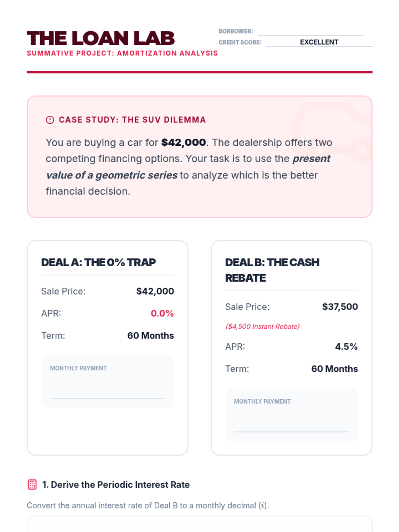This screenshot has width=399, height=532.
Task: Select the Summative Project subtitle text
Action: [x=122, y=53]
